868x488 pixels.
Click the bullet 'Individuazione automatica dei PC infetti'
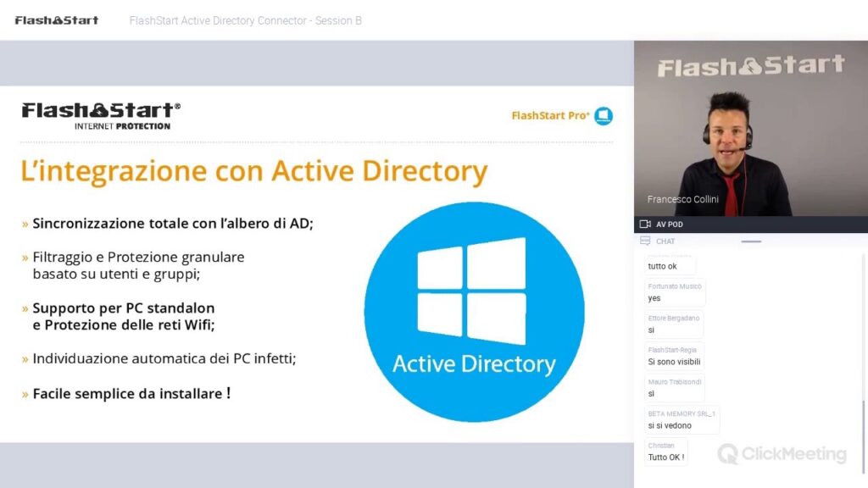164,358
